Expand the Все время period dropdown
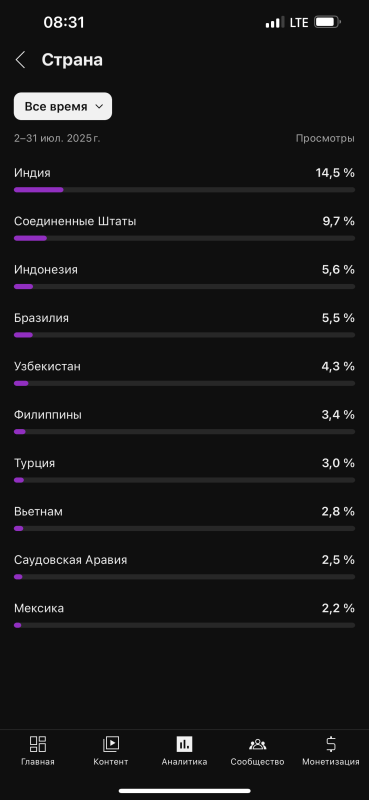The width and height of the screenshot is (369, 800). [x=63, y=106]
